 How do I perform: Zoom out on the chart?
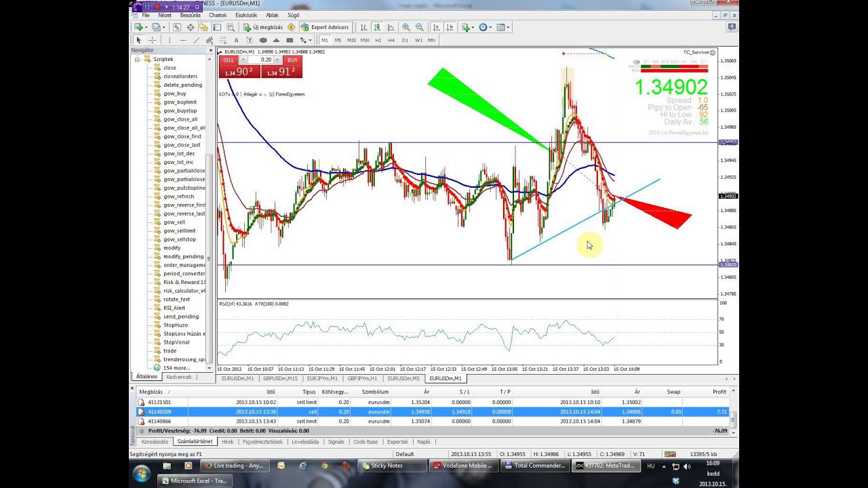coord(420,27)
